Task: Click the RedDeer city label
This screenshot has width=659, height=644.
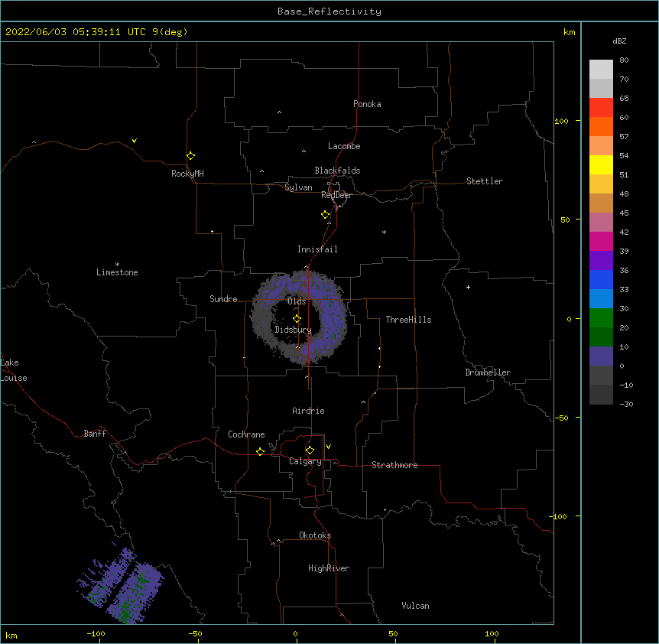Action: point(336,195)
